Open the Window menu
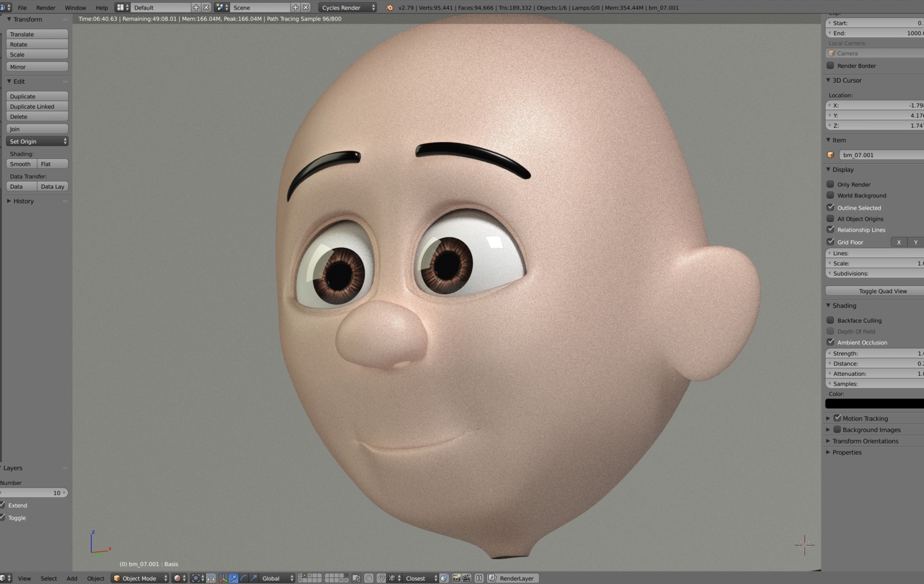The height and width of the screenshot is (584, 924). (x=75, y=8)
